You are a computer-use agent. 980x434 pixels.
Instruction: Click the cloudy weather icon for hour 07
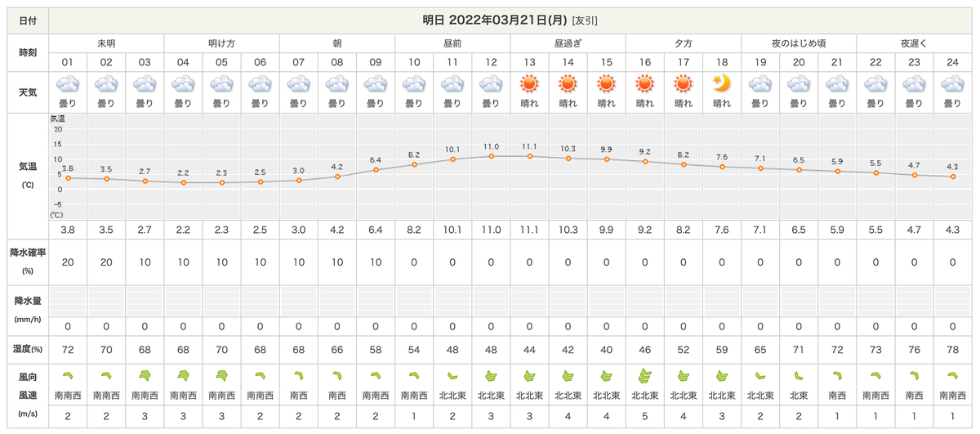click(298, 83)
